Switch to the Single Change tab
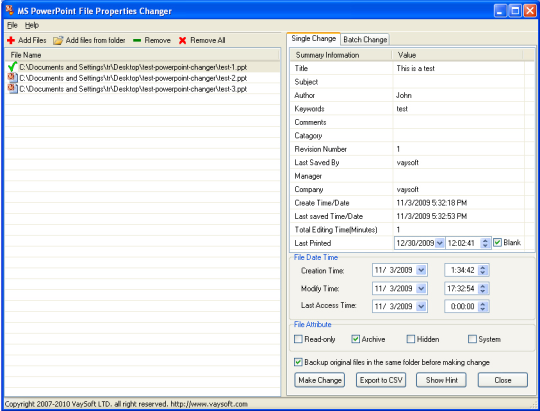Screen dimensions: 540x411 313,39
